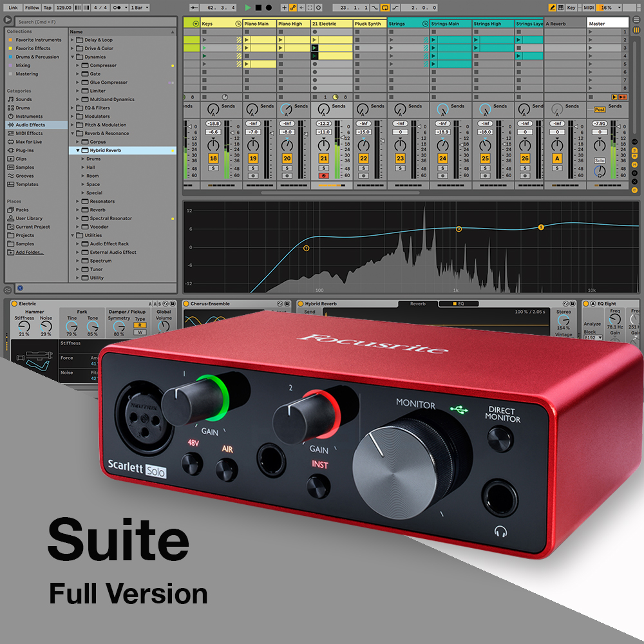Open the Plug-Ins browser category
Image resolution: width=644 pixels, height=644 pixels.
[x=24, y=150]
